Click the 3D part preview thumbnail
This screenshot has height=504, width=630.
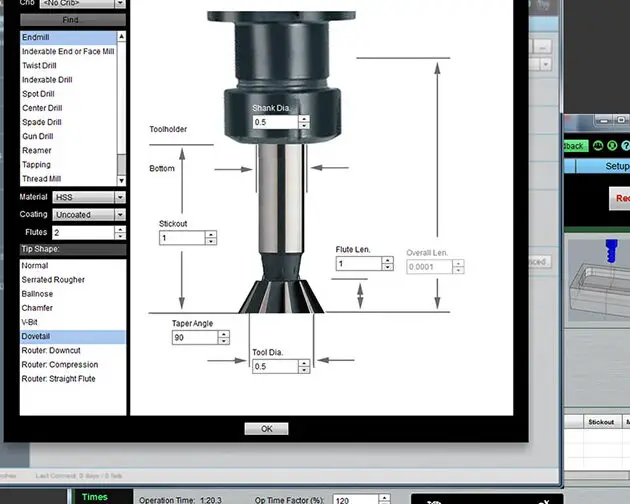coord(599,281)
